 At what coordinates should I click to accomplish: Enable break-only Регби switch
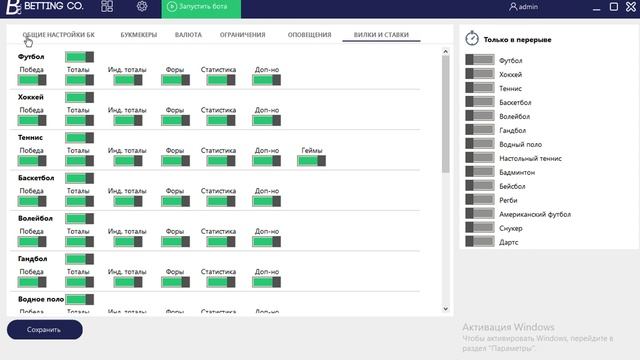[480, 199]
